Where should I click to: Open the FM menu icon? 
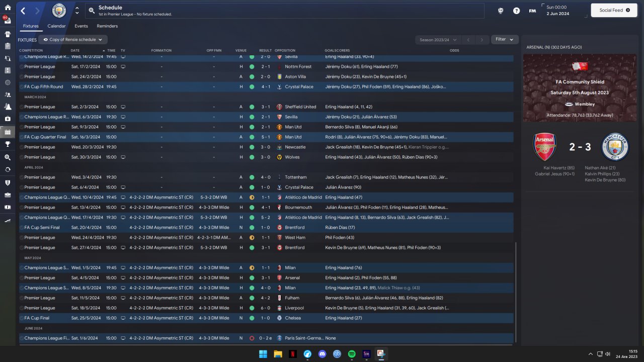tap(532, 11)
